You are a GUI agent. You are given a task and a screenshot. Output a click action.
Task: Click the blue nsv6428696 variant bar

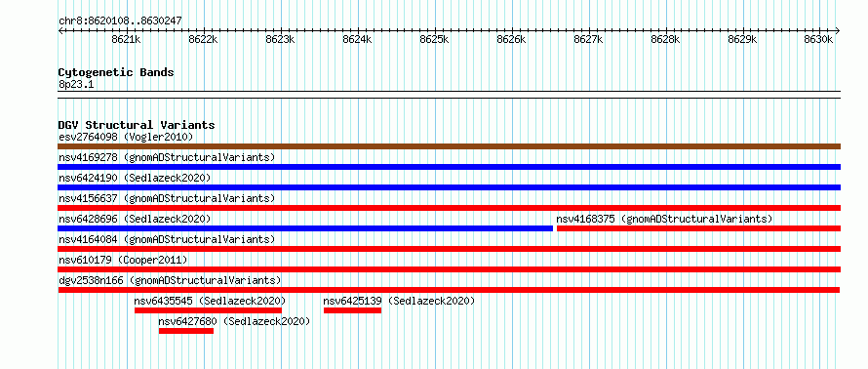point(305,228)
